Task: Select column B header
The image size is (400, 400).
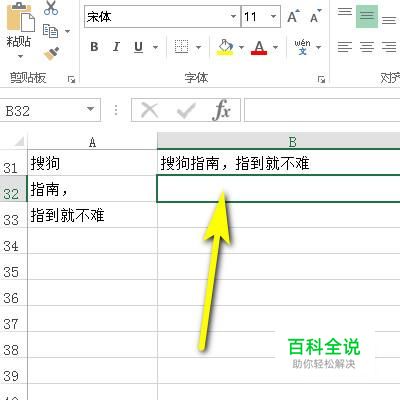Action: [279, 141]
